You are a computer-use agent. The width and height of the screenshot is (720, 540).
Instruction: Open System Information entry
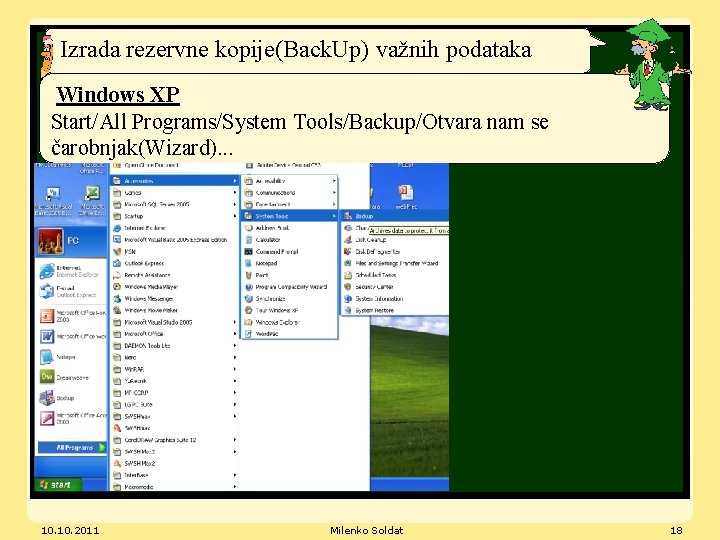(395, 299)
